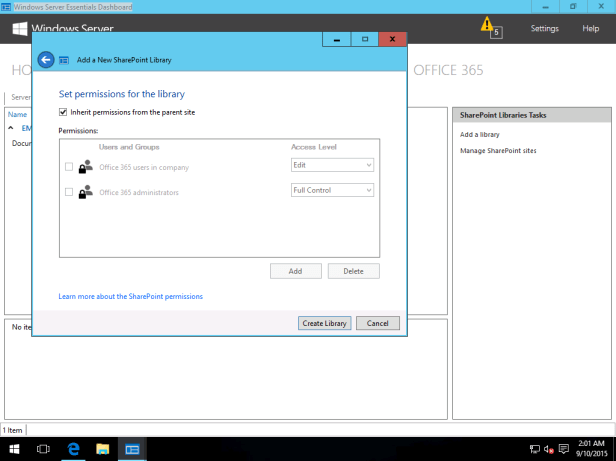
Task: Tick the Office 365 administrators checkbox
Action: pos(69,191)
